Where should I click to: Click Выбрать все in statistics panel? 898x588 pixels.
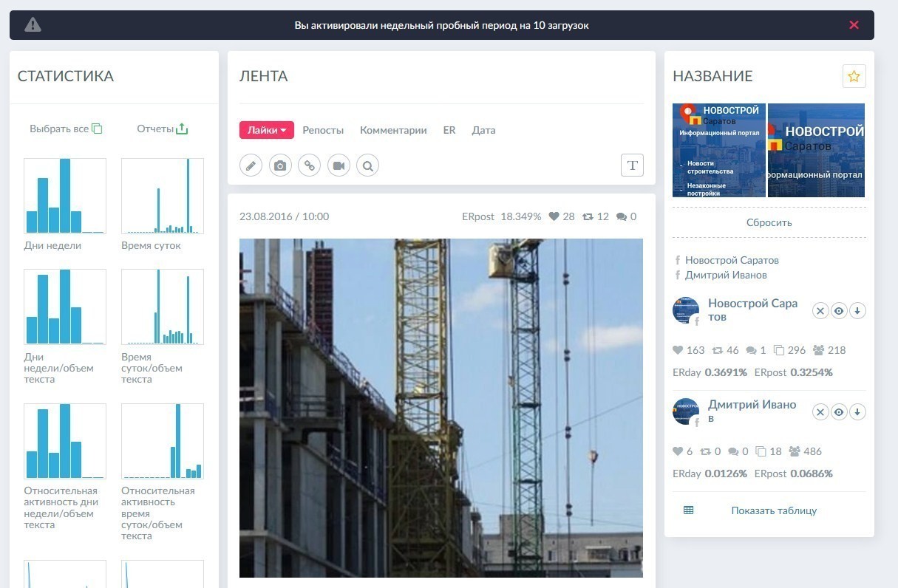(x=66, y=129)
